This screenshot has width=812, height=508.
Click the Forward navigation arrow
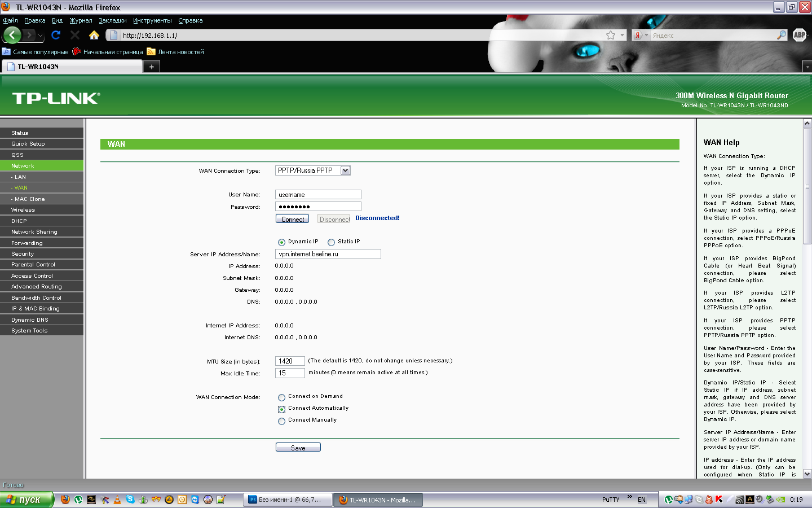click(x=29, y=35)
